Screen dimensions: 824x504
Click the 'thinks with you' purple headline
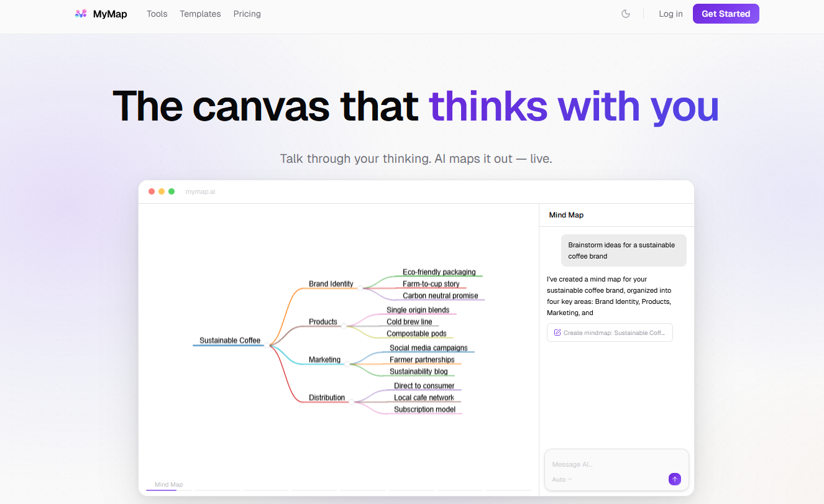pos(574,106)
